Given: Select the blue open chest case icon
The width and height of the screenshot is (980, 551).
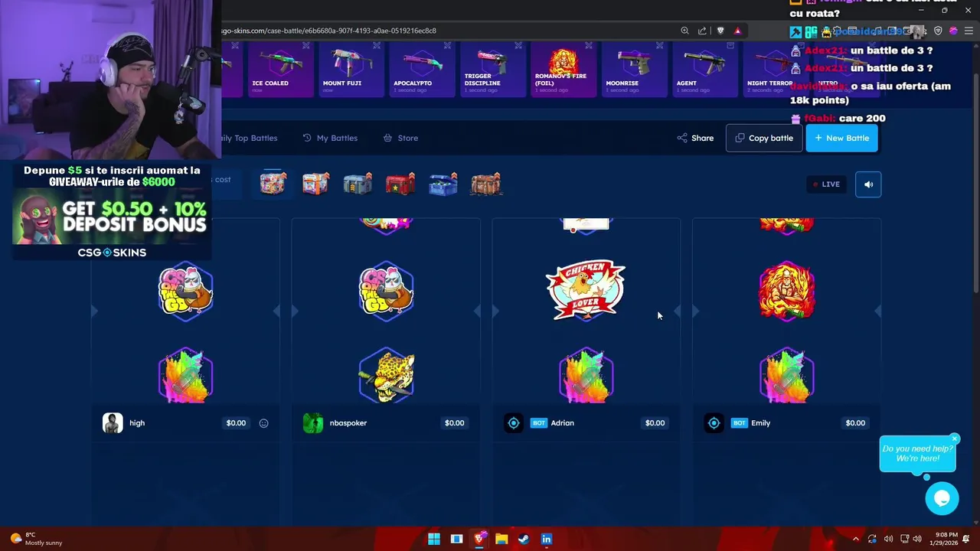Looking at the screenshot, I should (x=443, y=184).
